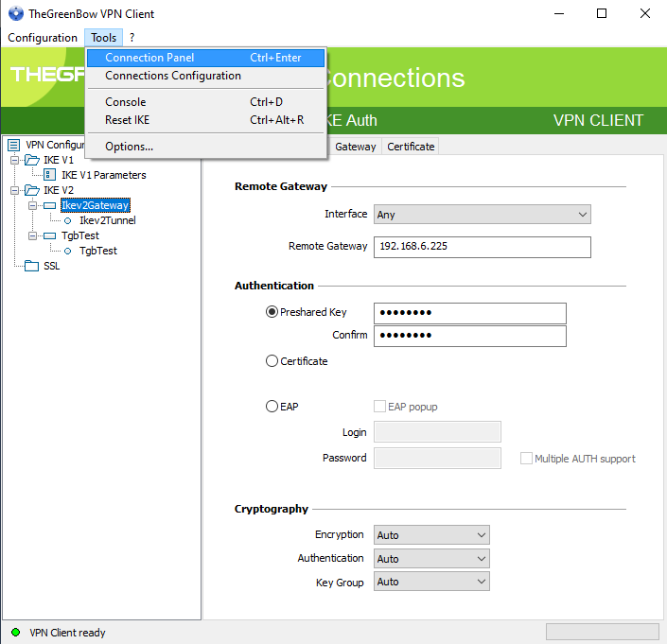Image resolution: width=667 pixels, height=644 pixels.
Task: Open Console from Tools menu
Action: [x=206, y=102]
